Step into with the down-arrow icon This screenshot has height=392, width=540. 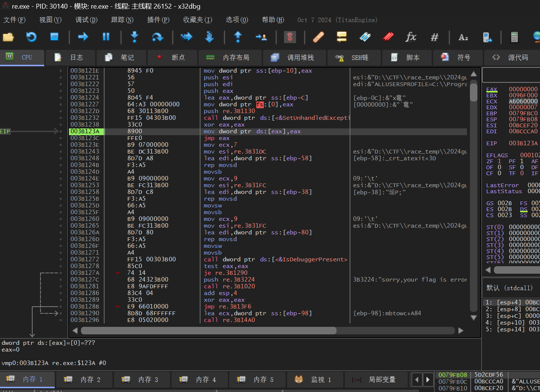coord(135,37)
